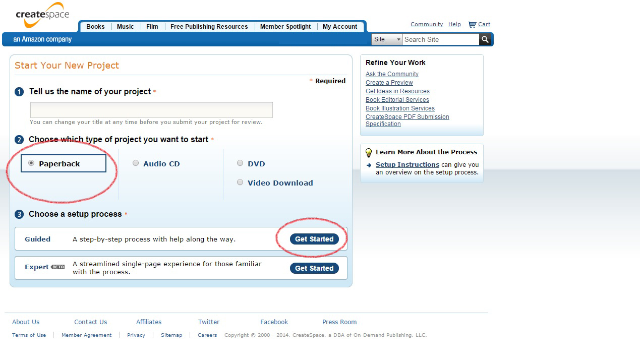Start the Expert setup process
Screen dimensions: 640x364
pos(314,268)
